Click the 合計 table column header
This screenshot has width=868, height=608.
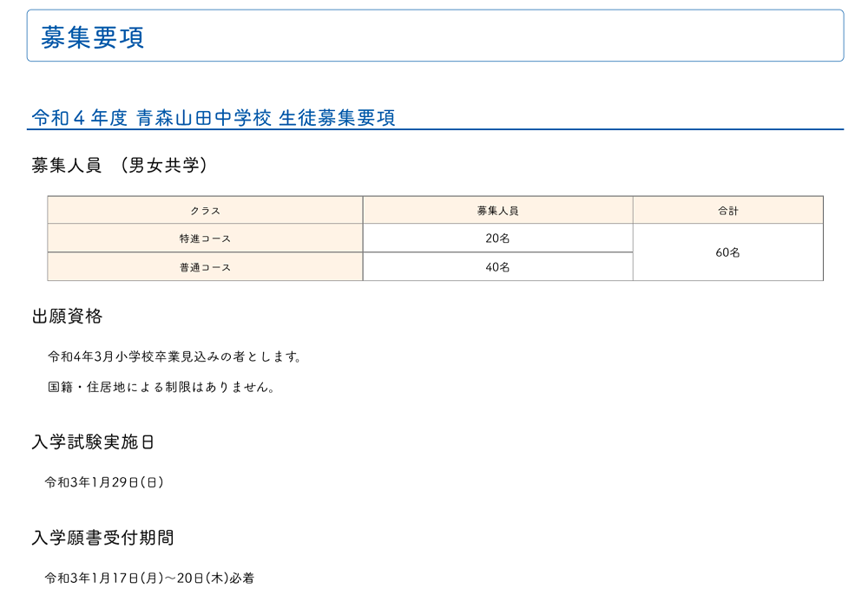tap(728, 210)
